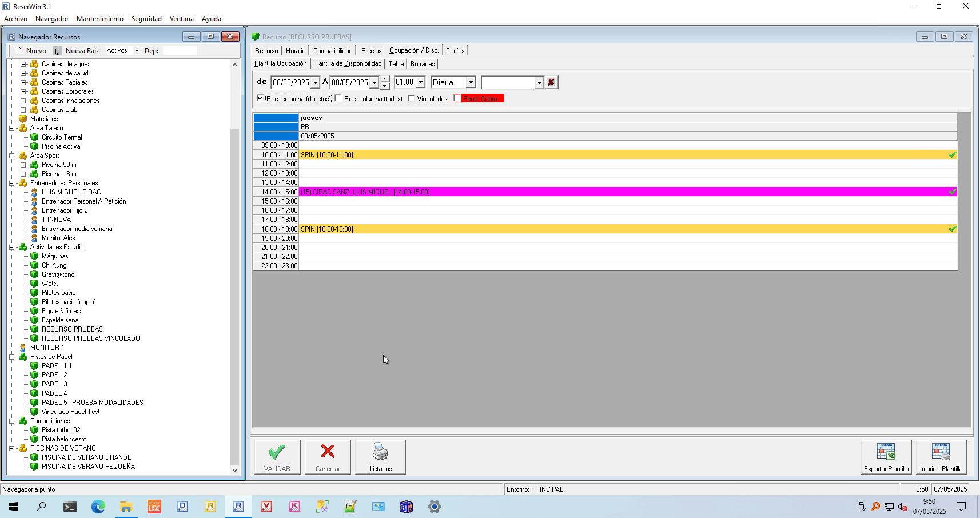Select Circuito Termal resource

62,137
